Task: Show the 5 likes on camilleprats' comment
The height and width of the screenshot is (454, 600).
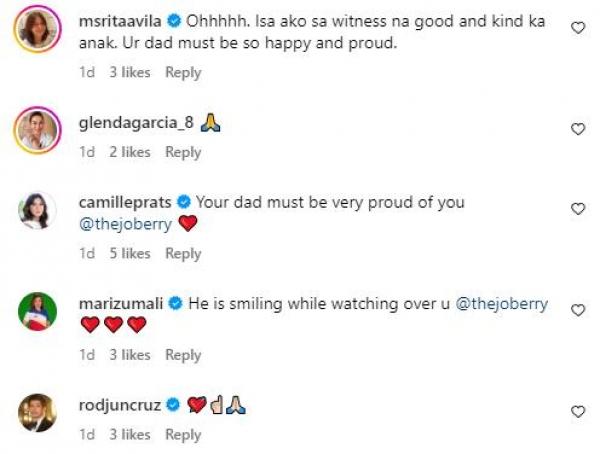Action: [128, 254]
